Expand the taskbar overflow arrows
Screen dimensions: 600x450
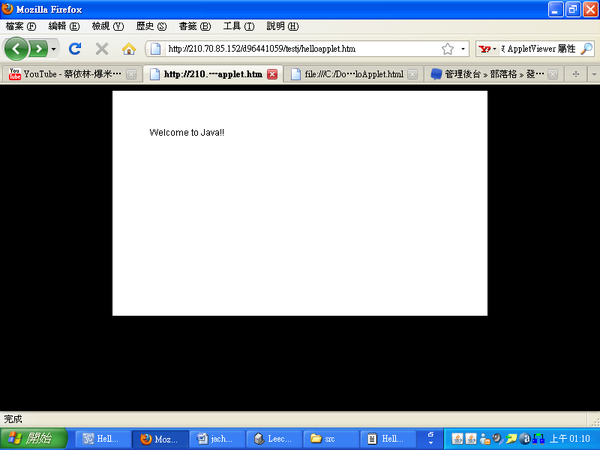[431, 439]
